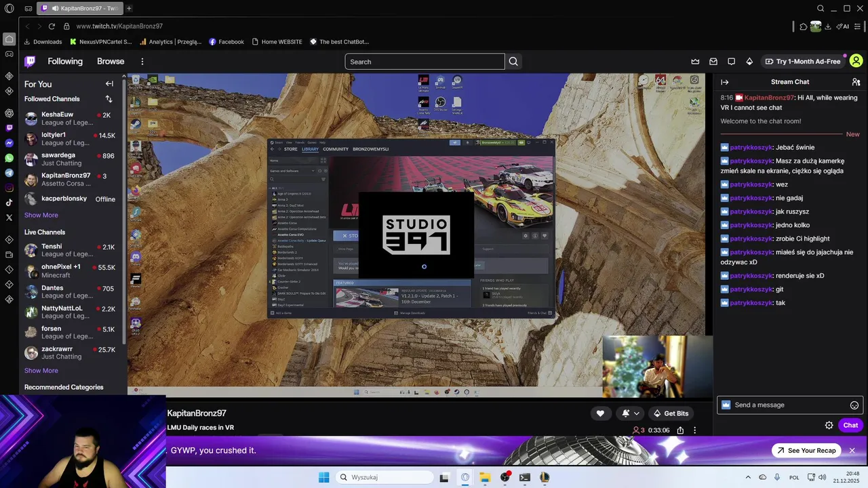Open Opera AI (Aria) button

pos(843,26)
